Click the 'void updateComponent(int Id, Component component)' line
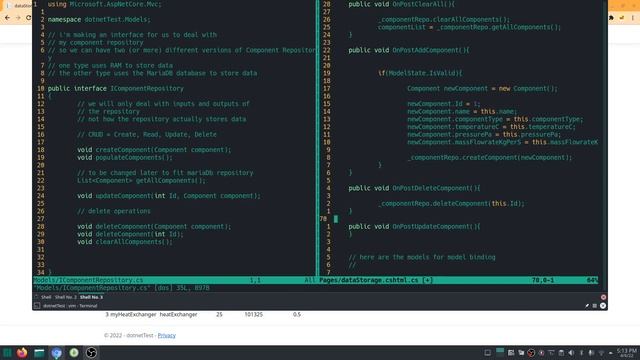This screenshot has width=640, height=360. (x=169, y=196)
